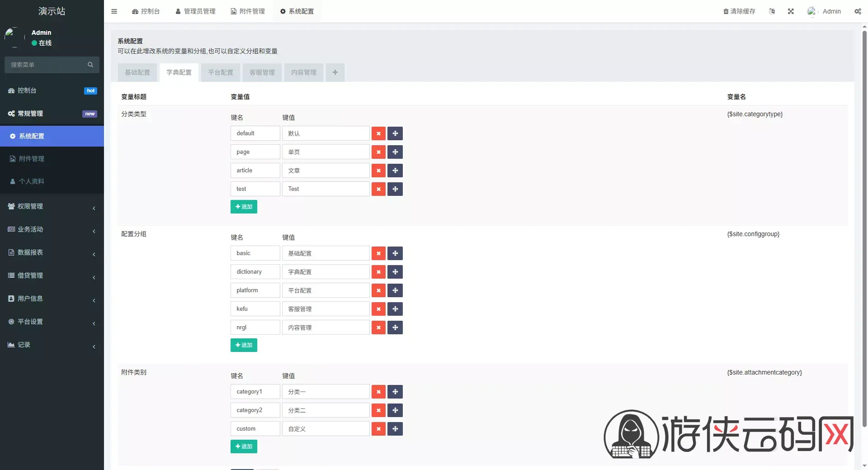Remove the 'category2' entry with red X
868x470 pixels.
click(378, 410)
